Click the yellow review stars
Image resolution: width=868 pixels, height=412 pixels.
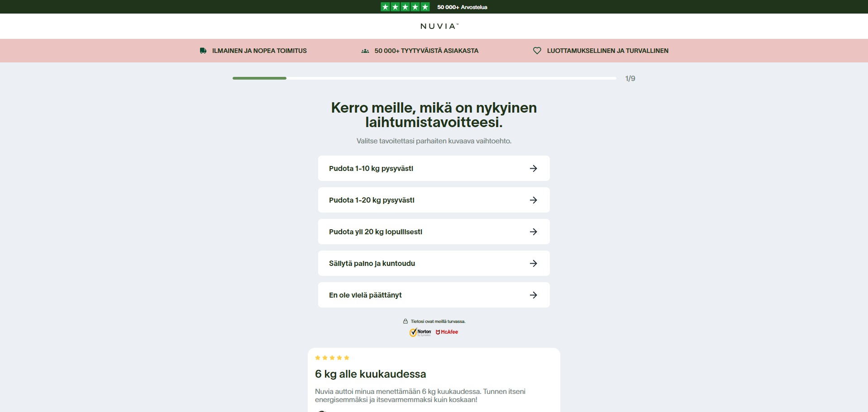point(332,358)
